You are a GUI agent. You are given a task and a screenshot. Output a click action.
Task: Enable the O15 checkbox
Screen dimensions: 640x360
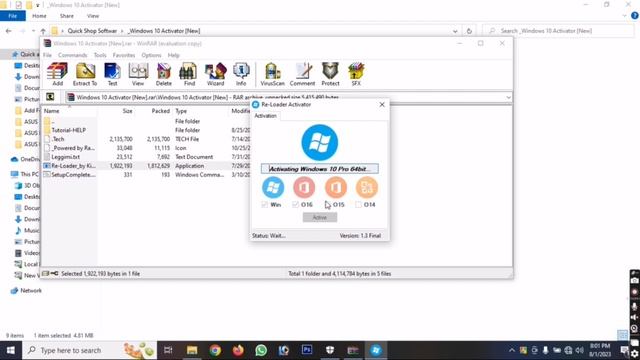click(327, 204)
